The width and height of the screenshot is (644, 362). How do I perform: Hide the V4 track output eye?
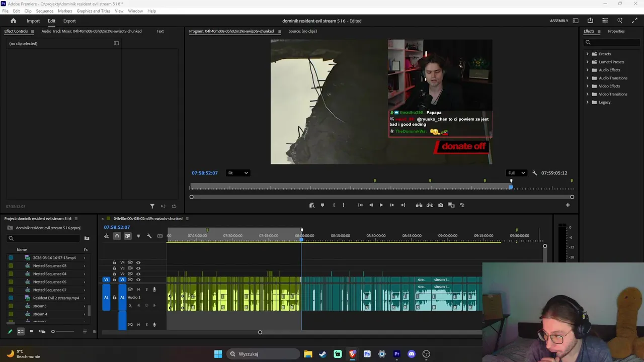[138, 262]
